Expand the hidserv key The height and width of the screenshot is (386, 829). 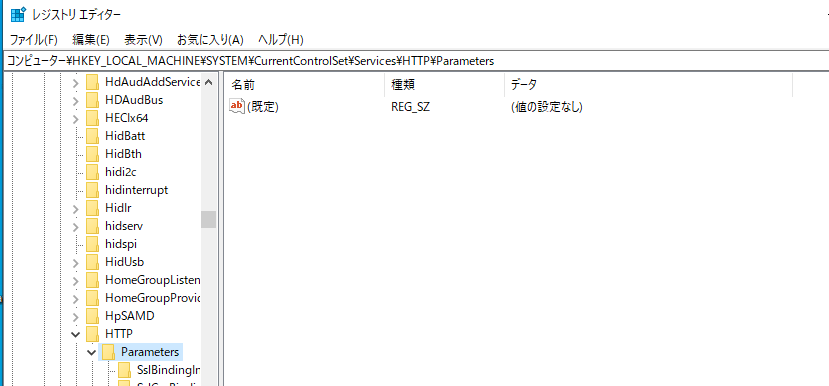pyautogui.click(x=76, y=227)
